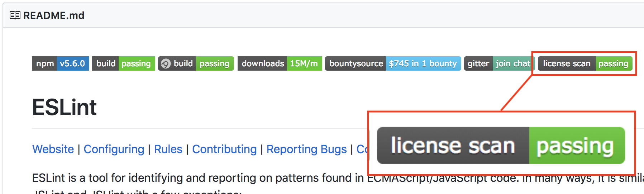This screenshot has width=644, height=194.
Task: Open the Reporting Bugs link
Action: pyautogui.click(x=307, y=149)
